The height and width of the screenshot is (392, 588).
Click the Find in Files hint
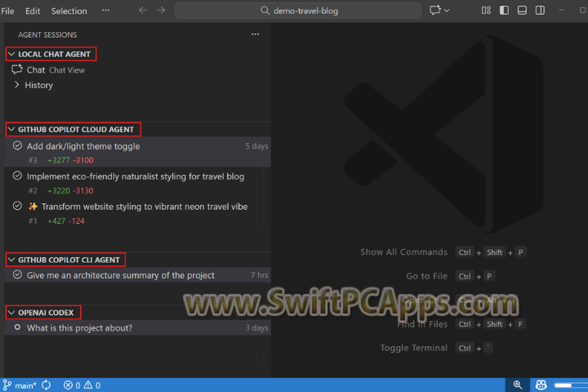pos(422,324)
